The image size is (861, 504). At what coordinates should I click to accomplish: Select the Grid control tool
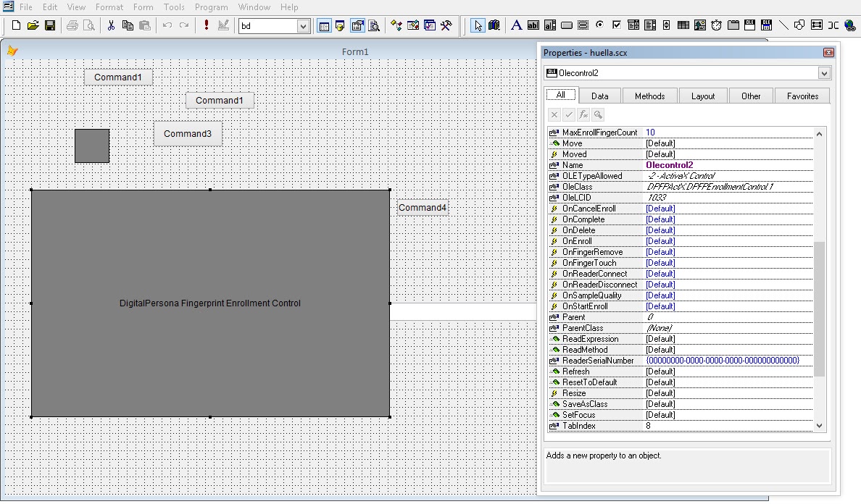[683, 25]
